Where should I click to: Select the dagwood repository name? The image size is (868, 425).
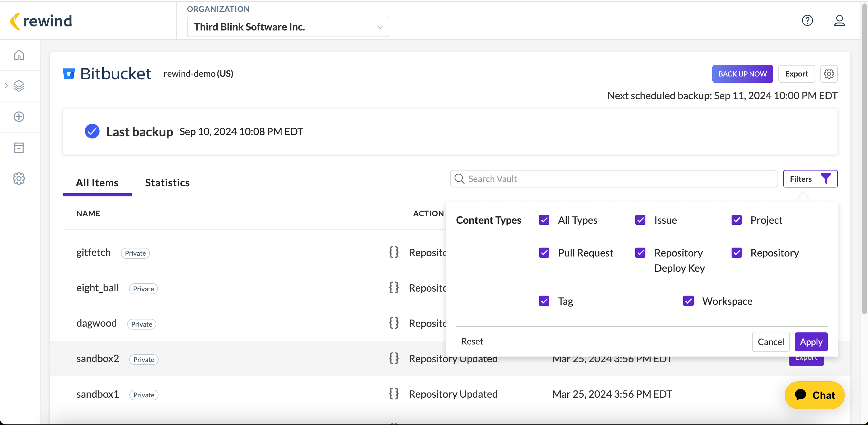[x=97, y=323]
